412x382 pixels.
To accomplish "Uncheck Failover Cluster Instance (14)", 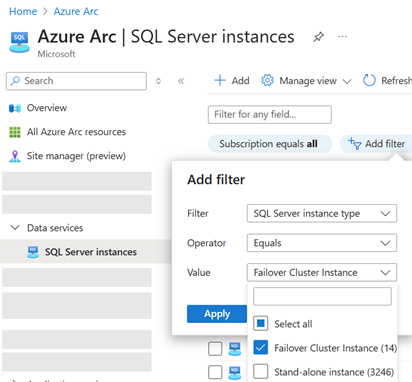I will click(x=260, y=348).
